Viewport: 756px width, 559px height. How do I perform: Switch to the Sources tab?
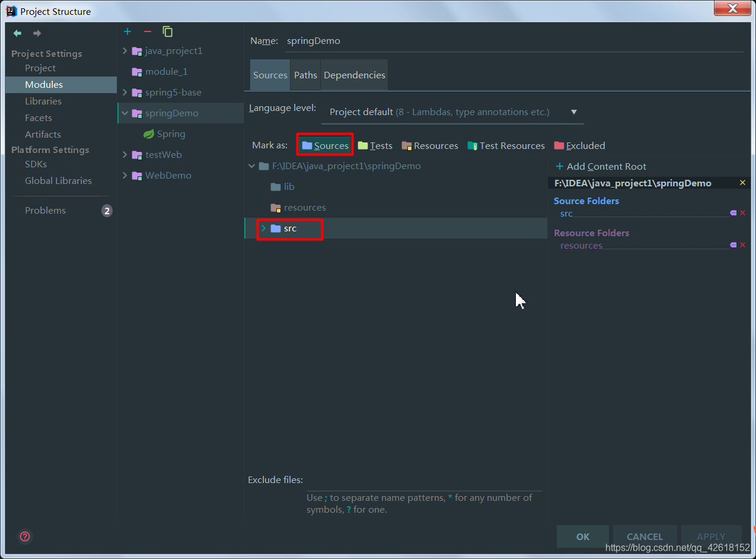(270, 75)
